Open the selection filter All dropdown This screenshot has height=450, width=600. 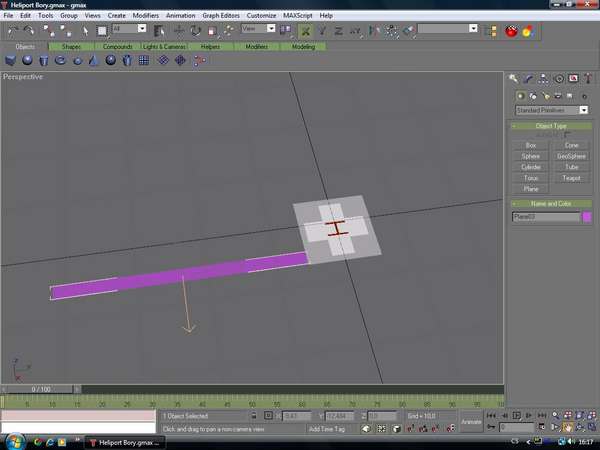(x=129, y=29)
